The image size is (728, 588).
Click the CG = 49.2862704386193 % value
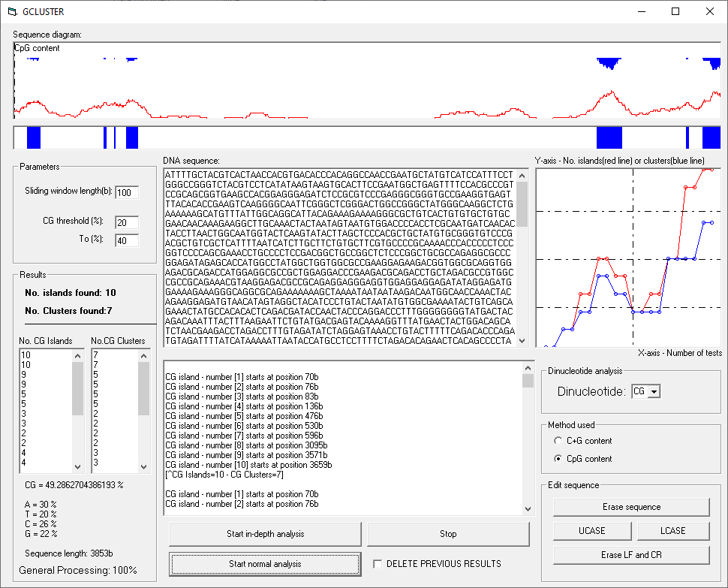[74, 485]
